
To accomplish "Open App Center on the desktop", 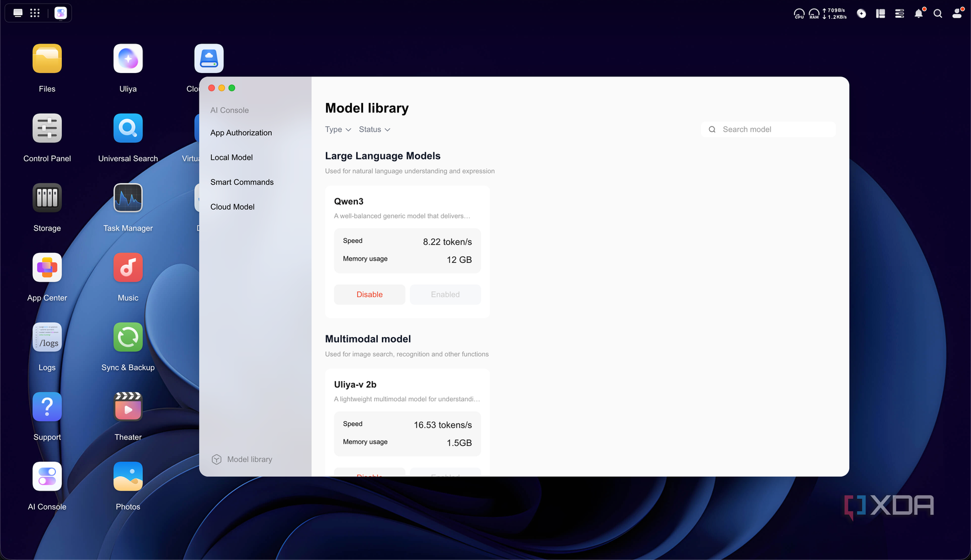I will point(47,268).
